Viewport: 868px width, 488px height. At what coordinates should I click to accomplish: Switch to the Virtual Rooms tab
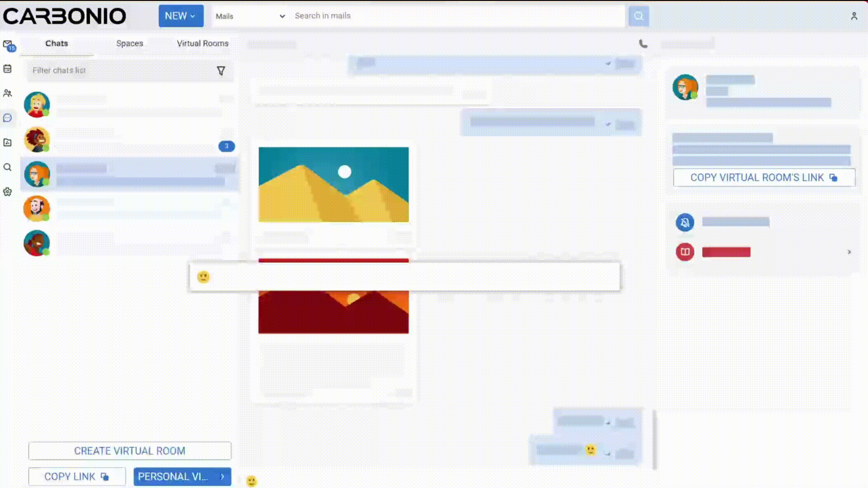[x=203, y=43]
